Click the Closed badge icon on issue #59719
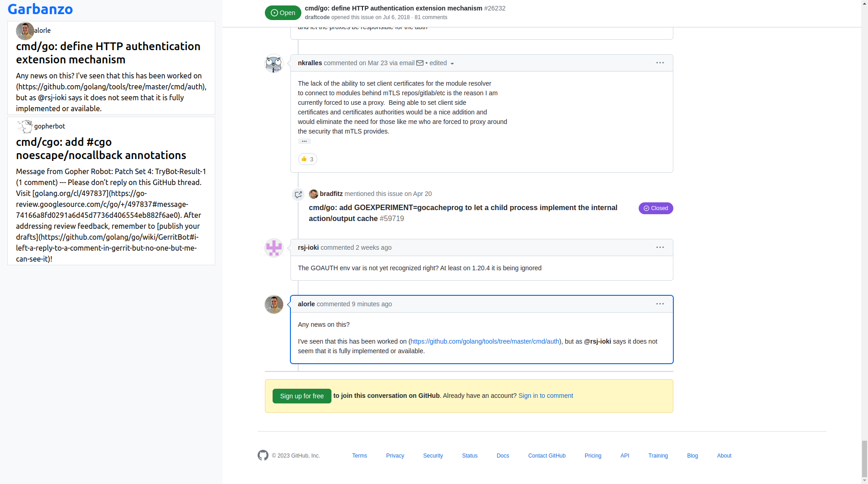This screenshot has height=484, width=868. coord(647,208)
